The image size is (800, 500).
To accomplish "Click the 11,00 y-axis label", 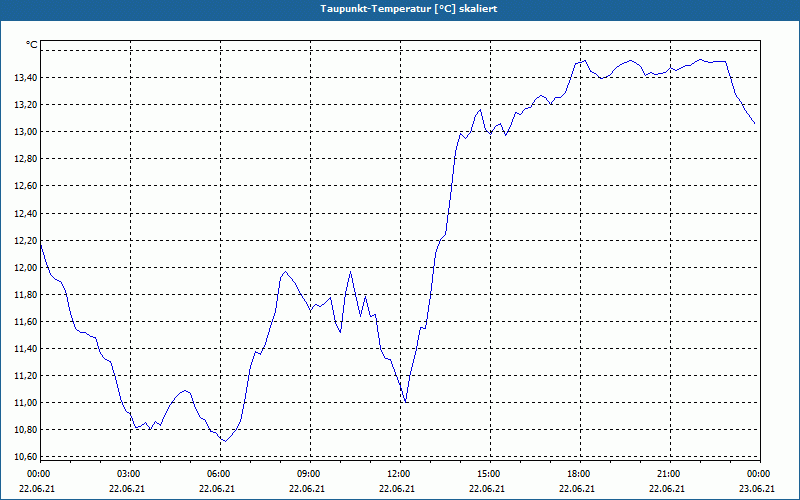I will coord(25,403).
